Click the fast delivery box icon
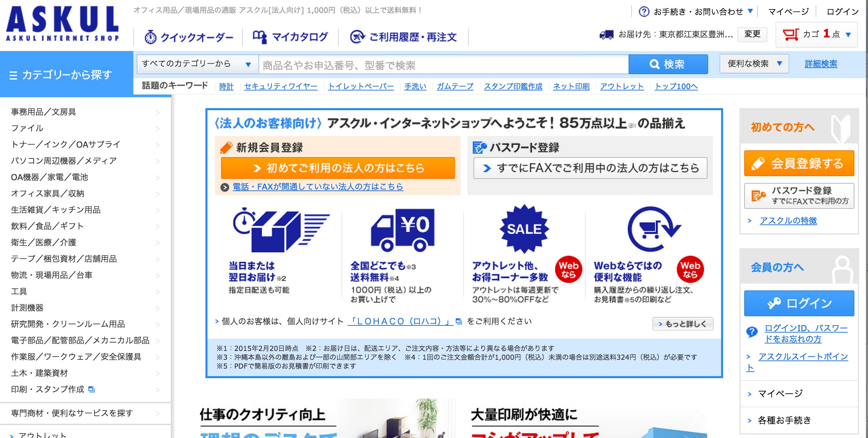The width and height of the screenshot is (868, 438). pyautogui.click(x=281, y=230)
